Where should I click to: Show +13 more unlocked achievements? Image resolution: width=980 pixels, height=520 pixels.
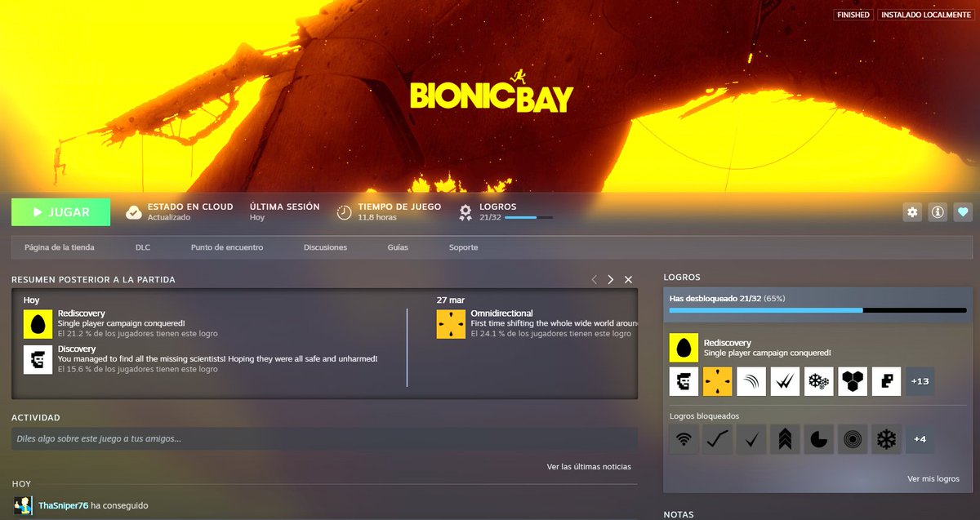pyautogui.click(x=920, y=381)
